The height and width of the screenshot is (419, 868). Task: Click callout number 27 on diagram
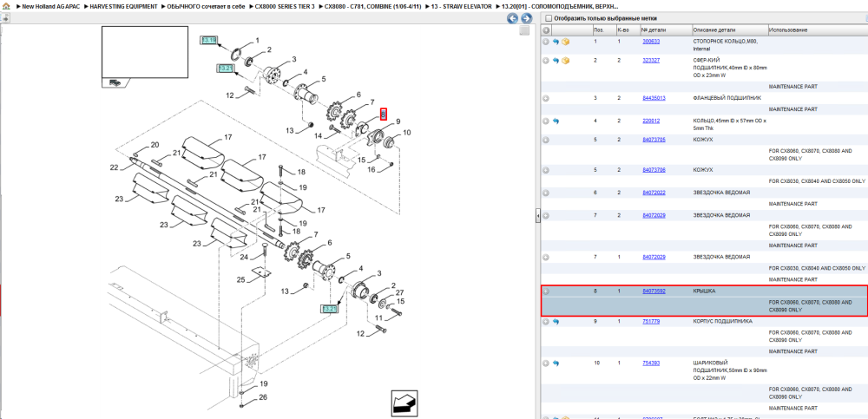pyautogui.click(x=399, y=292)
